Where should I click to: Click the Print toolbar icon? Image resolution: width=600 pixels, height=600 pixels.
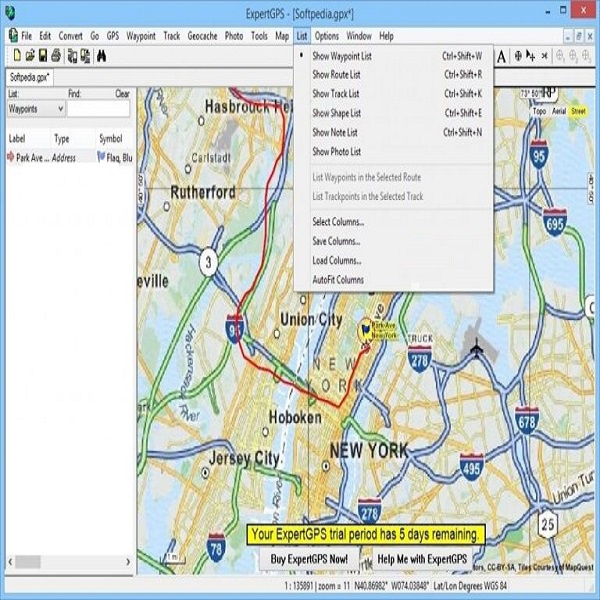(x=56, y=56)
